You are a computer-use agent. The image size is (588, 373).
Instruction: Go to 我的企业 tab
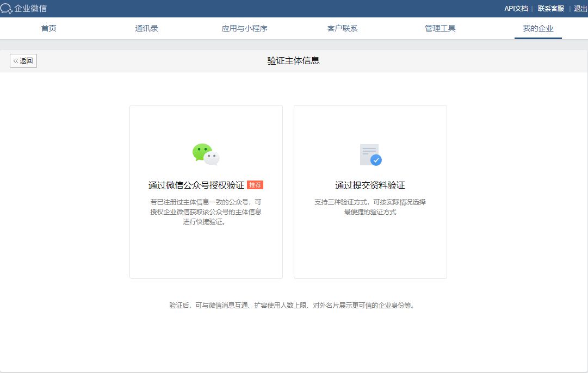tap(537, 28)
